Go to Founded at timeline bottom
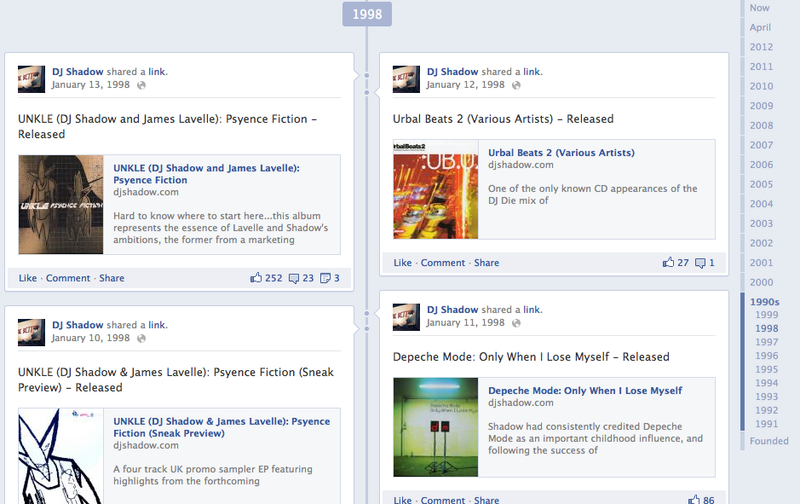The image size is (800, 504). (770, 441)
